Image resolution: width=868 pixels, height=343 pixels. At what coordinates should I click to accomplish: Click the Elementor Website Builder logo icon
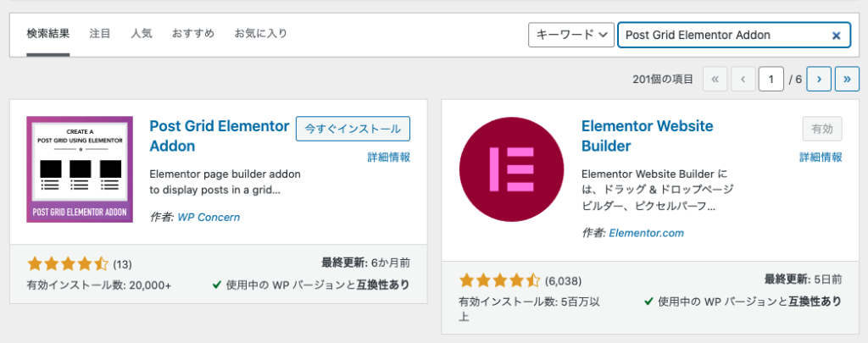click(512, 169)
